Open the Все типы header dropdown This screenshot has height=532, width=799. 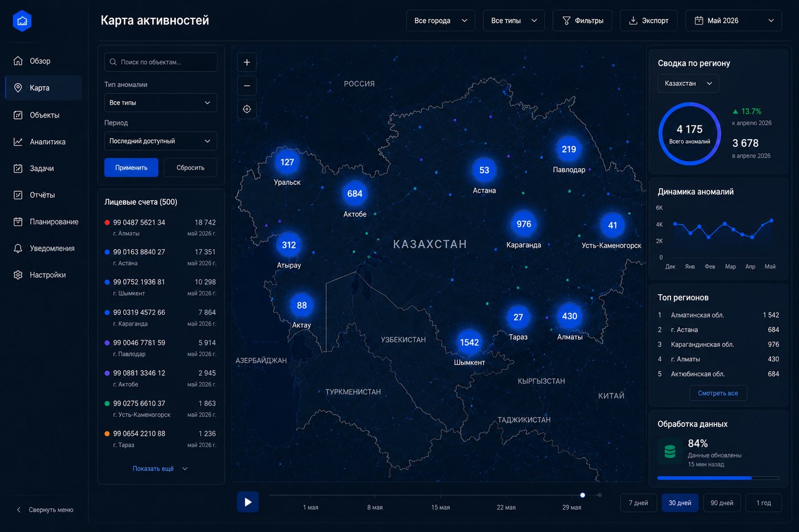[x=514, y=21]
